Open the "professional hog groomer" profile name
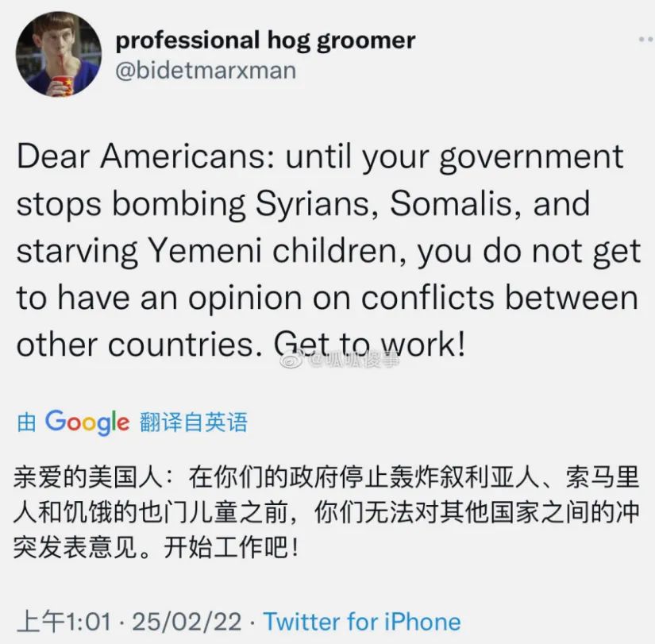Screen dimensions: 655x644 click(265, 39)
